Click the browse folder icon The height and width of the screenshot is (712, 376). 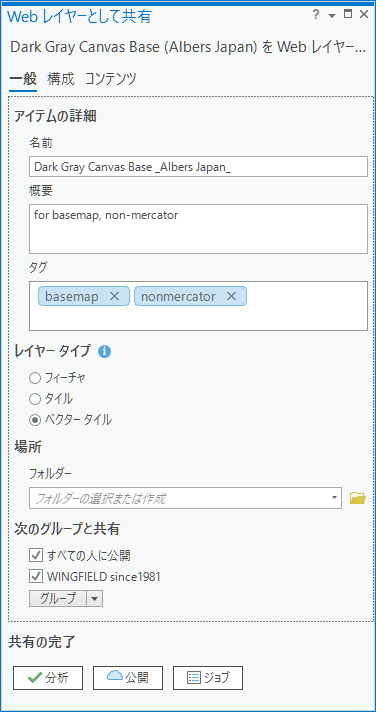point(358,498)
